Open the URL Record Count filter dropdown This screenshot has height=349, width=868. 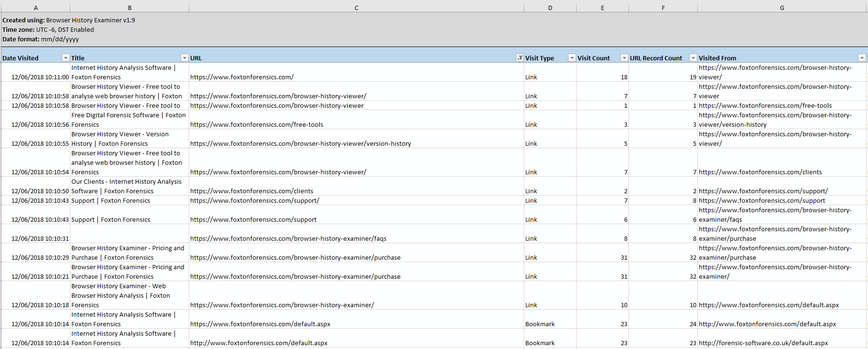pos(693,58)
